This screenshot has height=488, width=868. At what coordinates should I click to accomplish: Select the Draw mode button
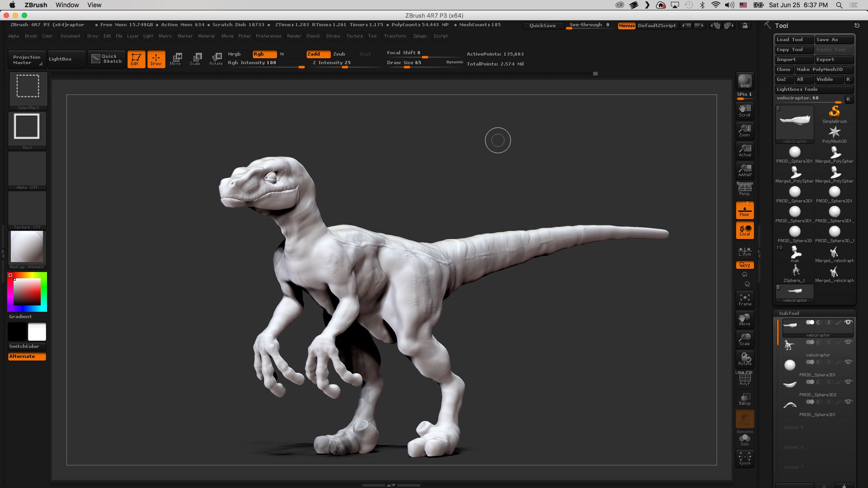click(156, 59)
